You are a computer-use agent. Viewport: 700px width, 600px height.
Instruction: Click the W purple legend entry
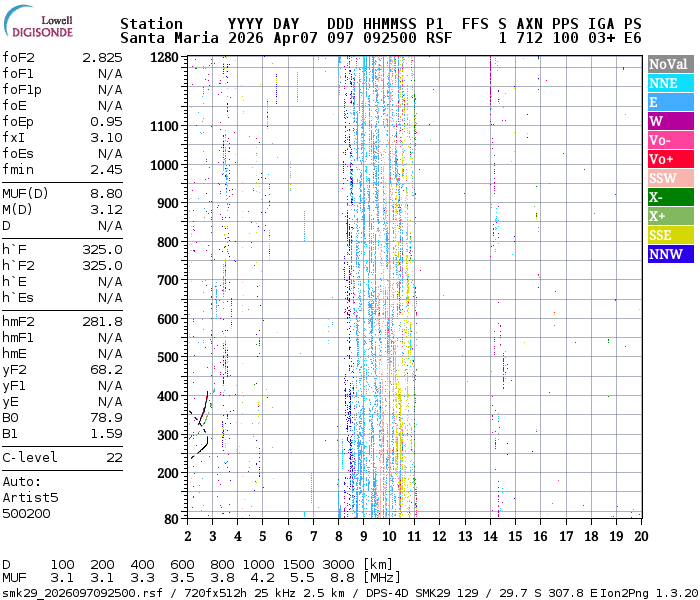click(x=668, y=122)
